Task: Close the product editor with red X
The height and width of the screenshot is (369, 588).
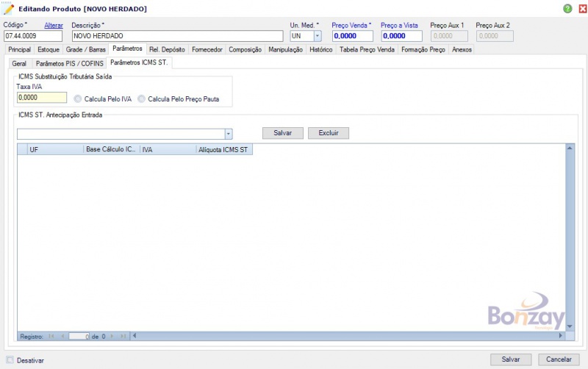Action: click(x=580, y=9)
